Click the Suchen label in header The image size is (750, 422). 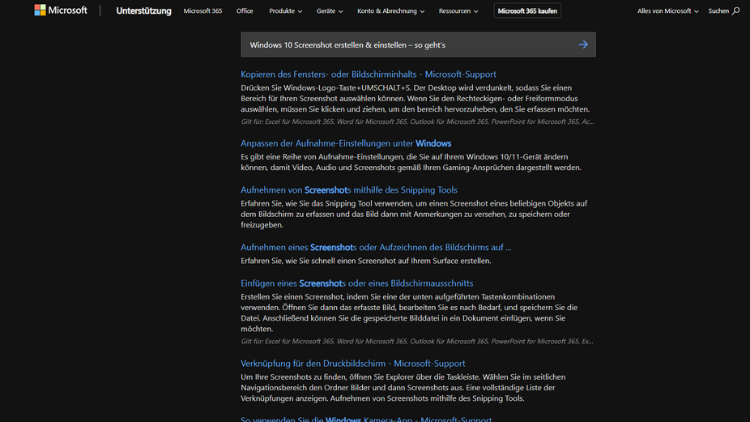coord(718,11)
